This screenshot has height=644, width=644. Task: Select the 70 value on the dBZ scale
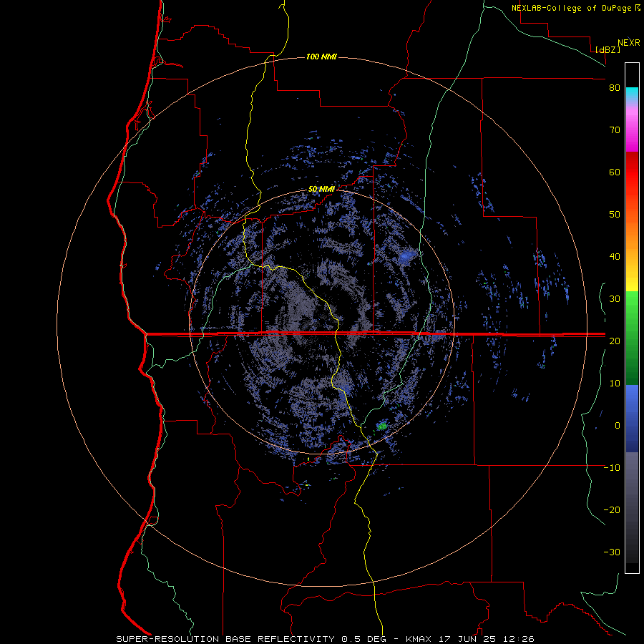tap(615, 130)
